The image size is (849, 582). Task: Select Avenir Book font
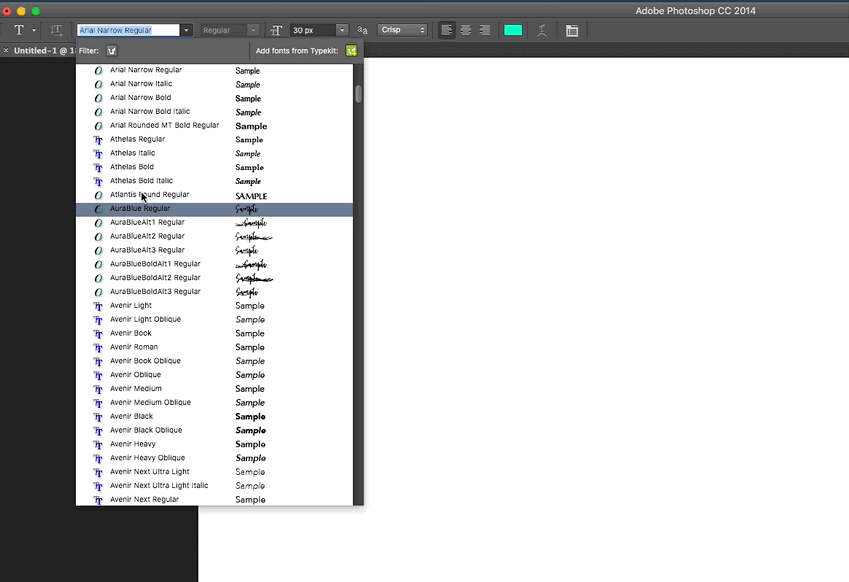(x=214, y=333)
